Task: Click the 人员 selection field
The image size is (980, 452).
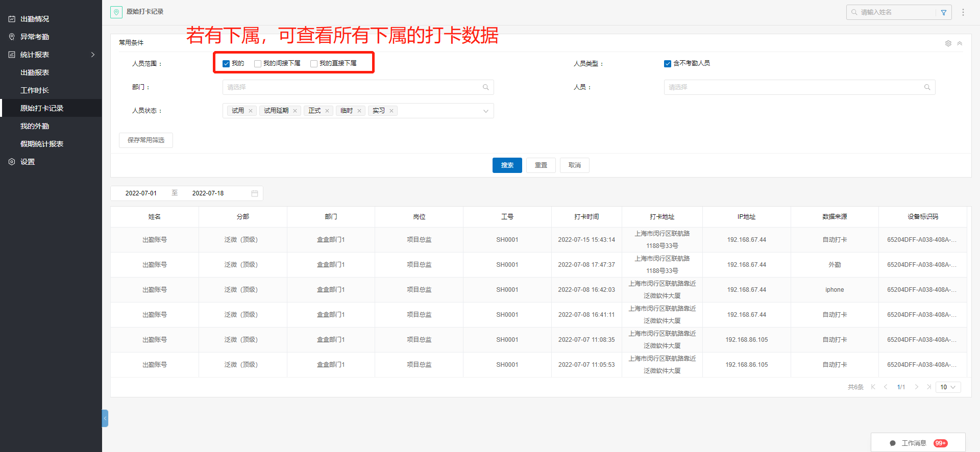Action: tap(799, 87)
